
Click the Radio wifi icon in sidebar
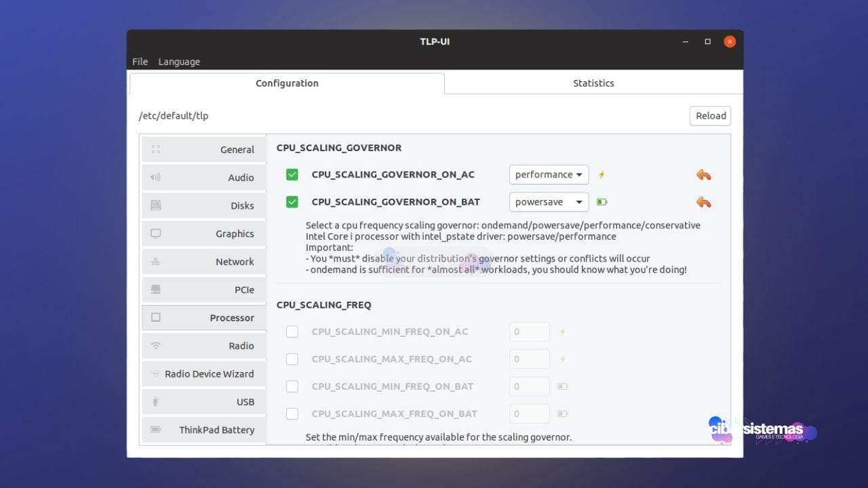click(x=156, y=346)
